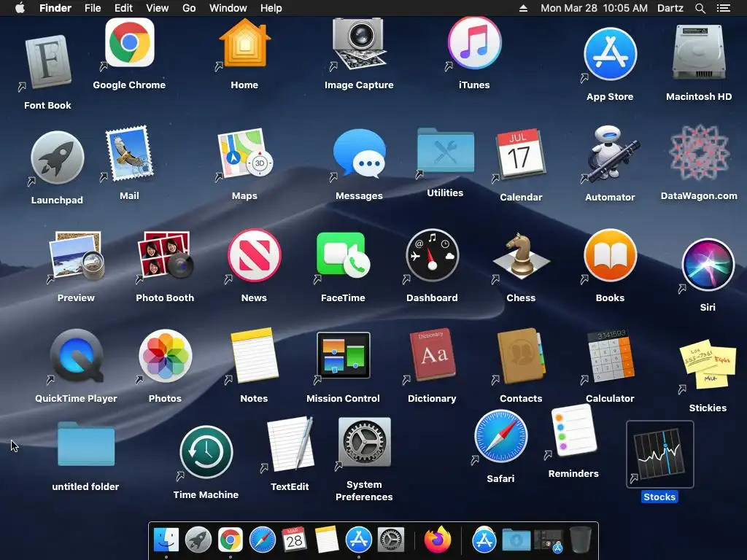747x560 pixels.
Task: Select the Chess desktop icon
Action: 521,256
